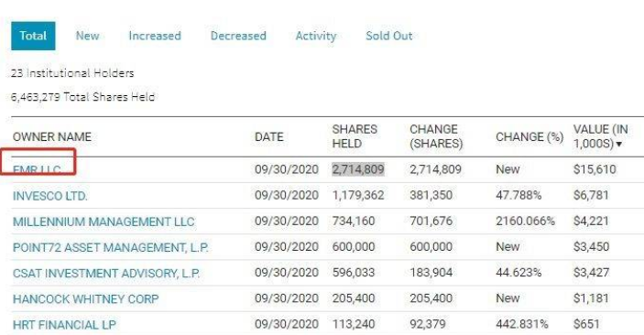Sort by Value descending arrow
Screen dimensions: 644x335
pos(619,144)
